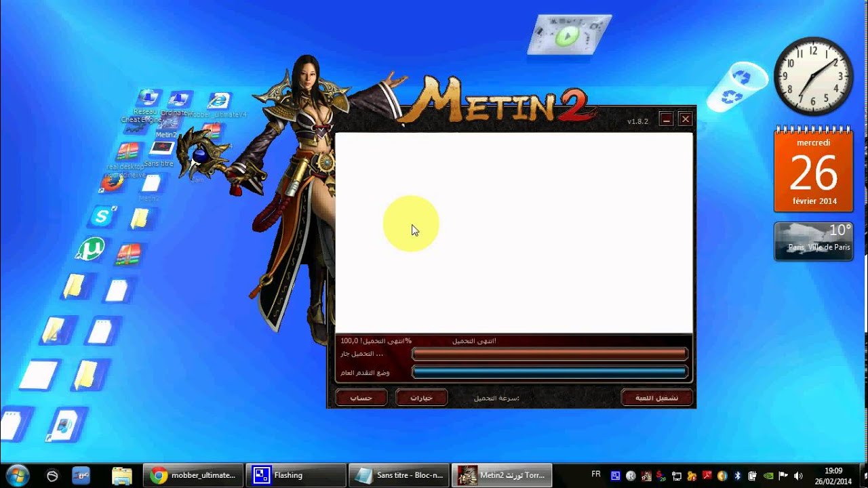The width and height of the screenshot is (868, 488).
Task: Open the folder next to Skype icon
Action: click(140, 219)
